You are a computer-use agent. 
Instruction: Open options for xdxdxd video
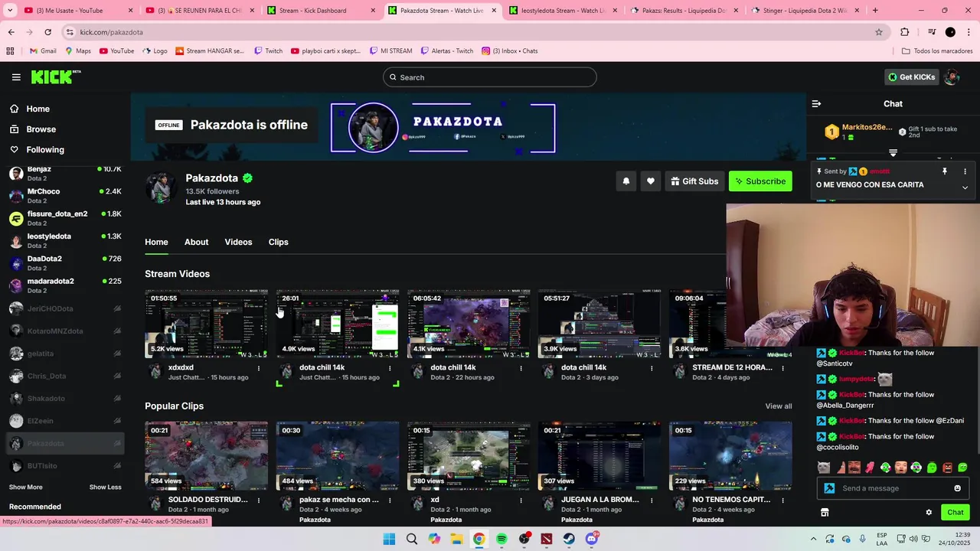(259, 368)
